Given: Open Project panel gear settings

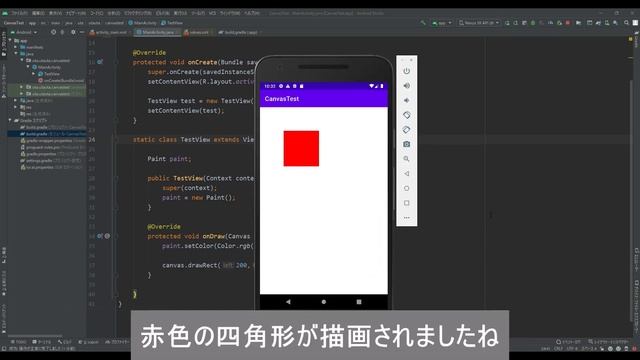Looking at the screenshot, I should click(x=73, y=32).
